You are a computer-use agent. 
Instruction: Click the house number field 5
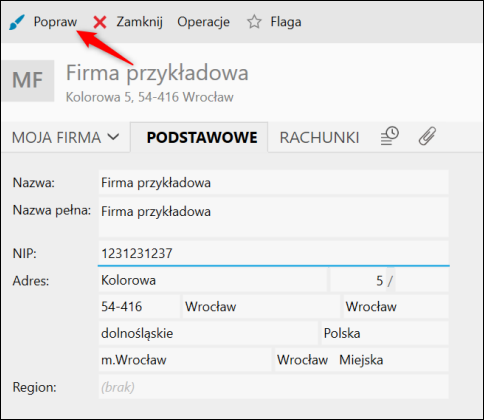click(358, 280)
